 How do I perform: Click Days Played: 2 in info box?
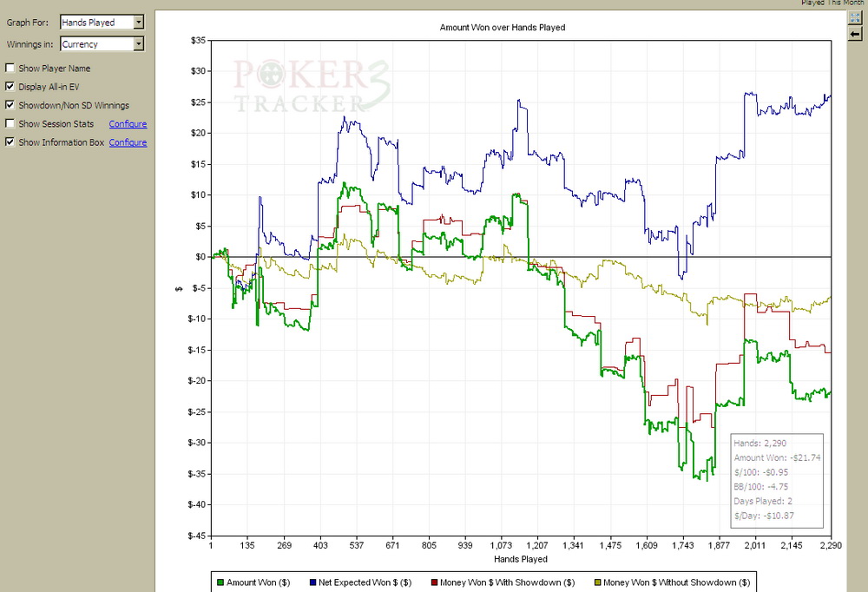pos(763,501)
